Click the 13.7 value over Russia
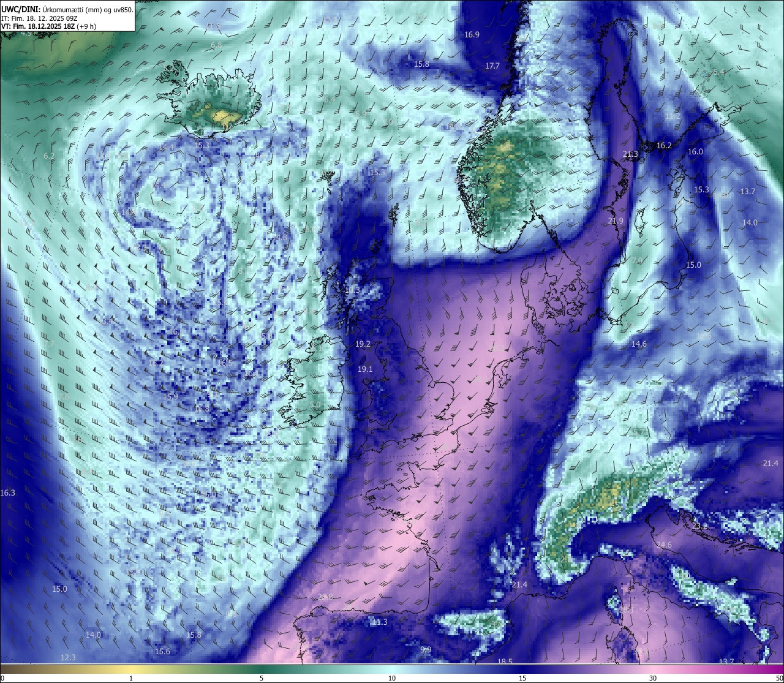Screen dimensions: 784x683 point(747,192)
